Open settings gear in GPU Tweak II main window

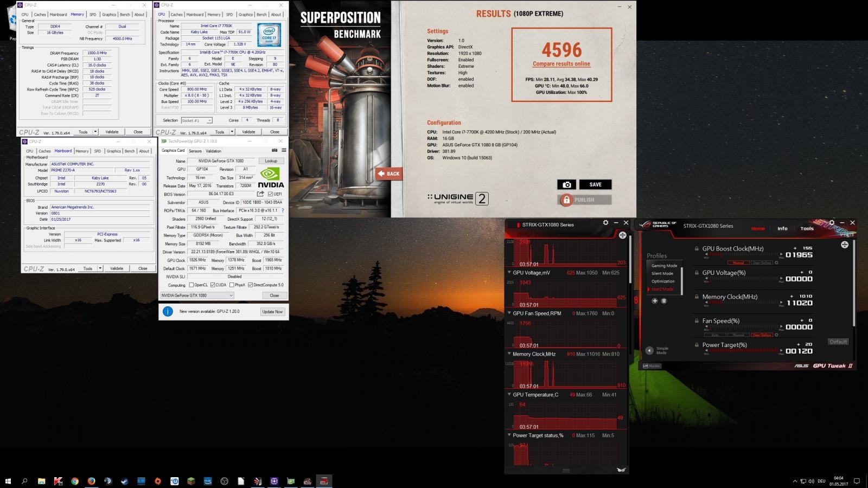point(832,223)
